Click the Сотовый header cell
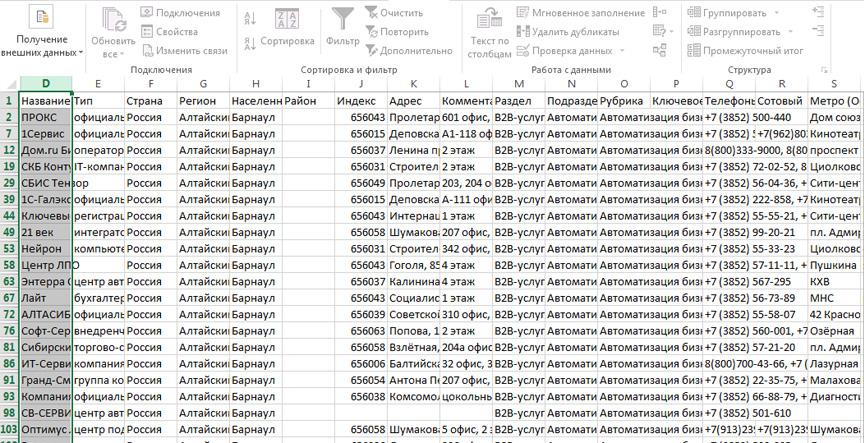This screenshot has width=864, height=443. pyautogui.click(x=781, y=101)
